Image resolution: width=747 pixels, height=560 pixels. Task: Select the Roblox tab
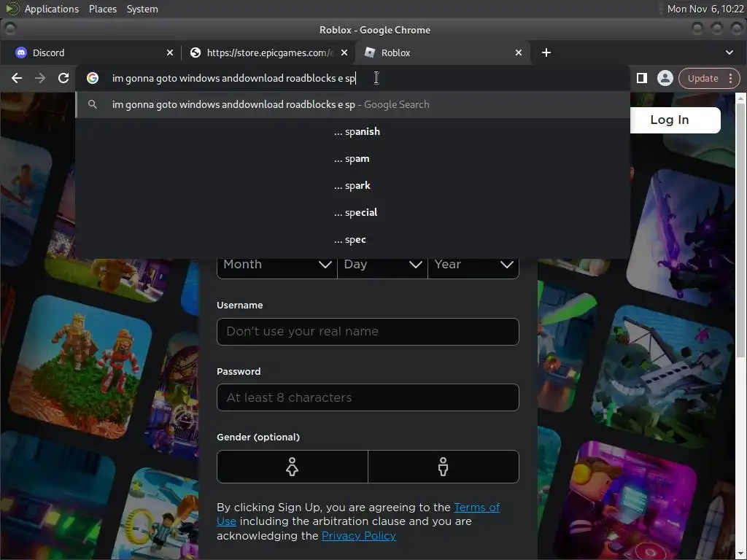[x=443, y=52]
